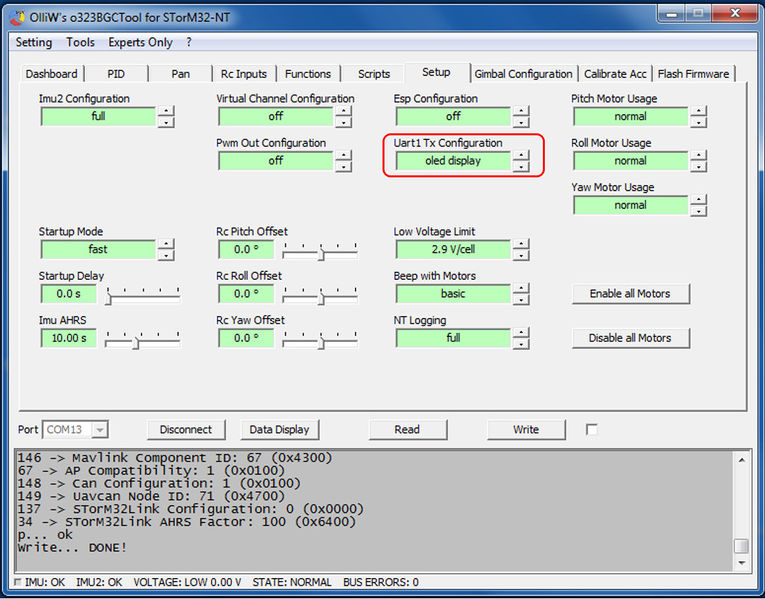Open the Flash Firmware tab
Screen dimensions: 765x599
tap(694, 74)
